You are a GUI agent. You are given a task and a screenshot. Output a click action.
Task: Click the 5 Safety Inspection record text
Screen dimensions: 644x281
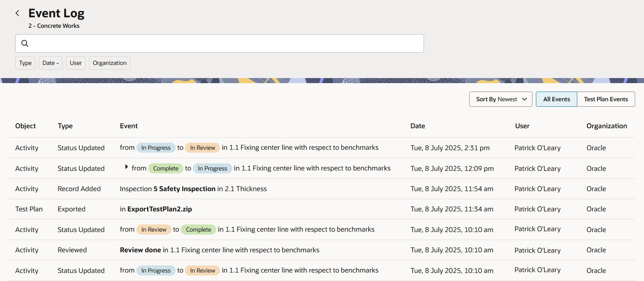[x=184, y=189]
